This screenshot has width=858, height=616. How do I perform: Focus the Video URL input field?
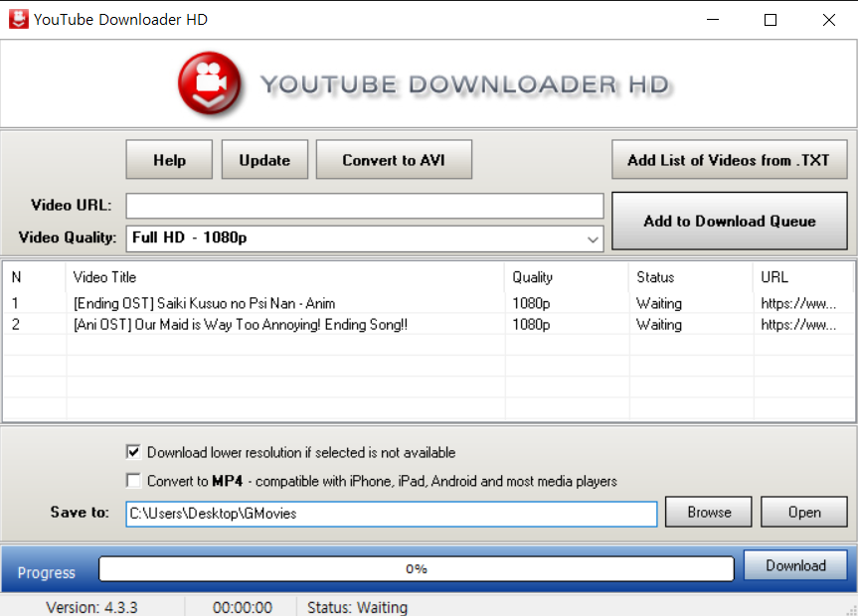pos(365,206)
